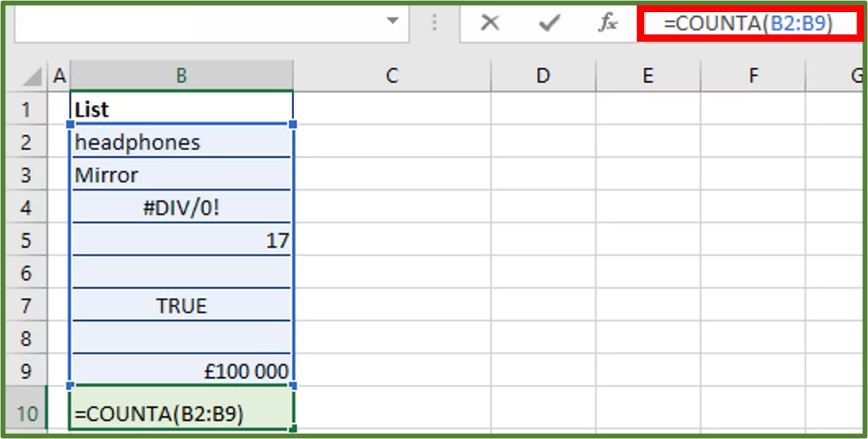Select cell B5 containing 17
The image size is (868, 439).
coord(181,240)
